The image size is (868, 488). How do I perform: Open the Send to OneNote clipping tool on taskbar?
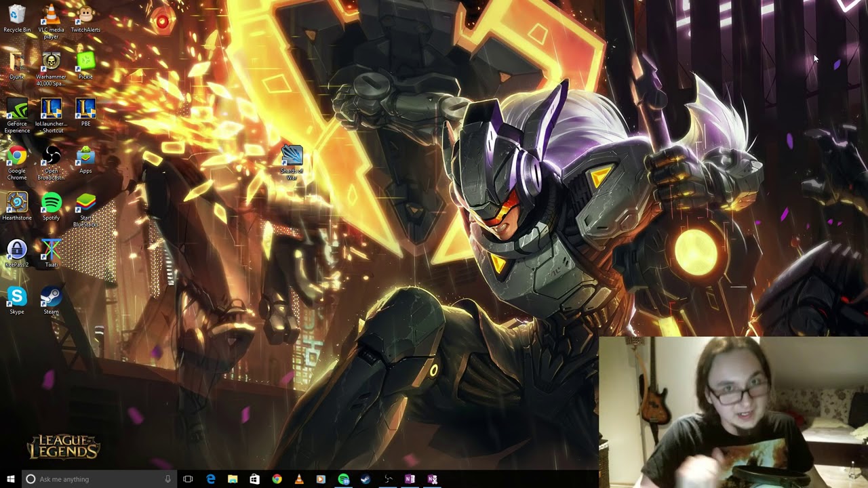(x=432, y=479)
